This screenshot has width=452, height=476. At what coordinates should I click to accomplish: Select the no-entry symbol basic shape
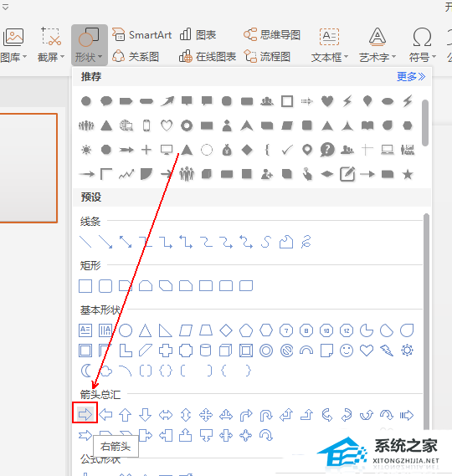(286, 351)
